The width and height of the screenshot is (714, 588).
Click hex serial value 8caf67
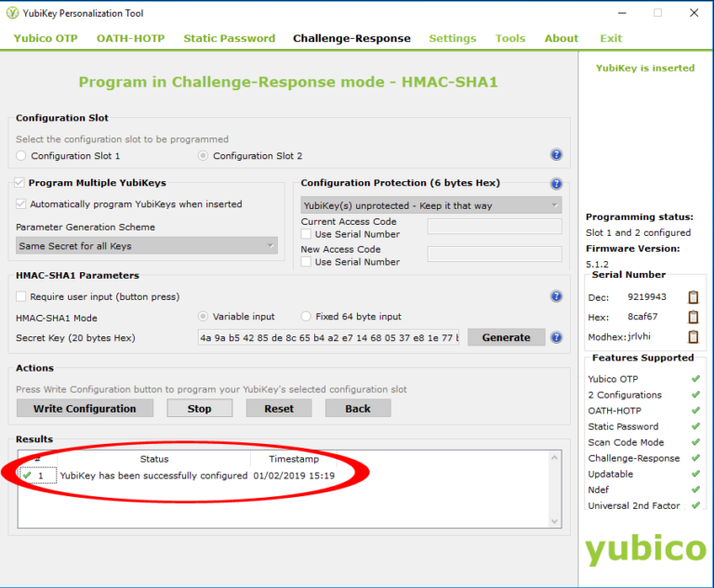tap(642, 317)
